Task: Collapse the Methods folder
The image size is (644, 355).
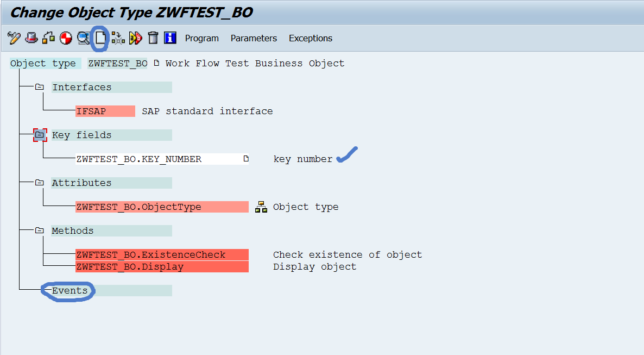Action: (x=40, y=231)
